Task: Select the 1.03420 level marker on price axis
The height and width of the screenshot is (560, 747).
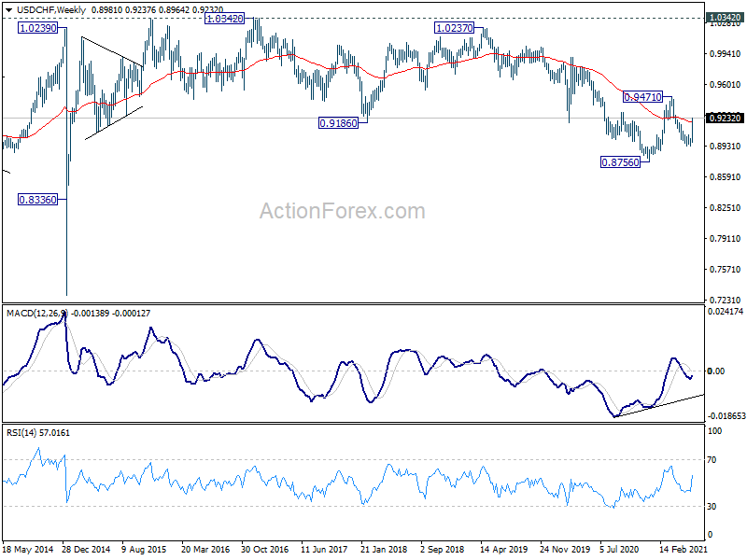Action: 725,18
